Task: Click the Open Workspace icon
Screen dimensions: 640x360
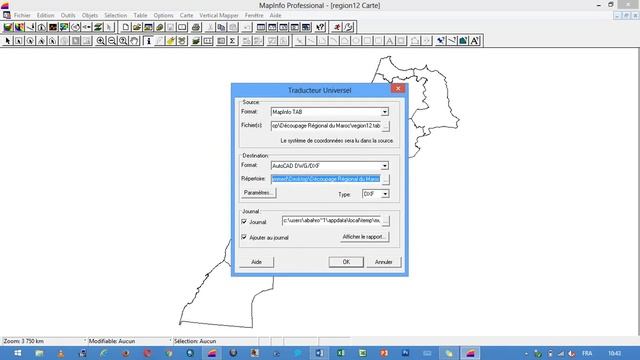Action: [x=148, y=27]
